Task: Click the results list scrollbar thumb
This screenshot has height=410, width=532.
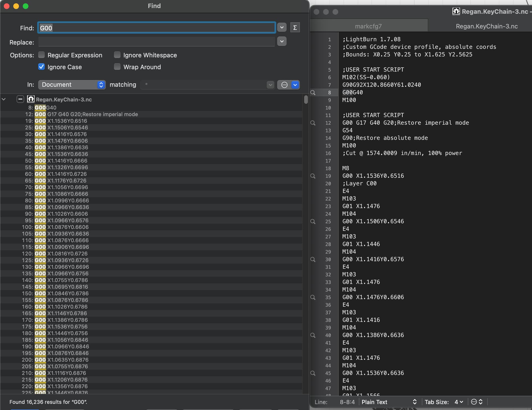Action: (306, 100)
